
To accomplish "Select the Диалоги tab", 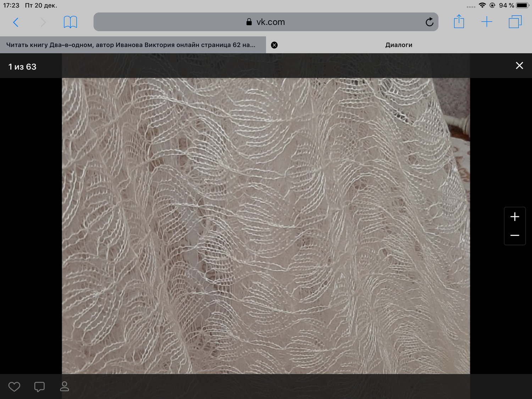I will [399, 45].
